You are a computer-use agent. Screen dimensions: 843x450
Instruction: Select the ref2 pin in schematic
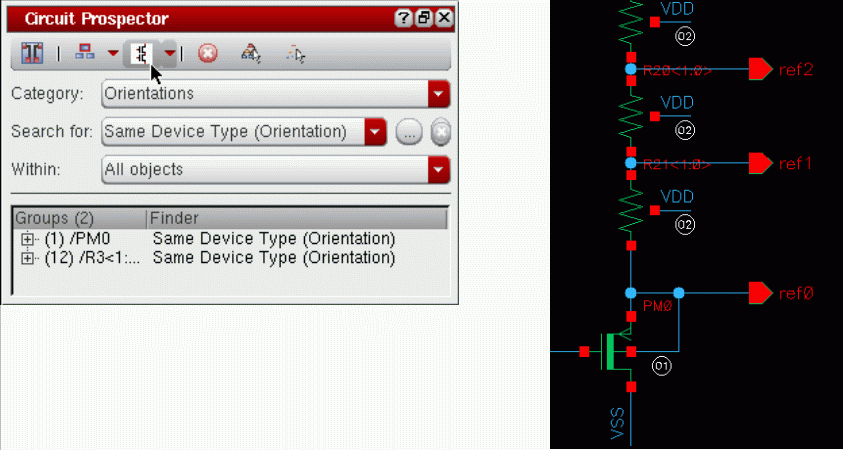761,69
